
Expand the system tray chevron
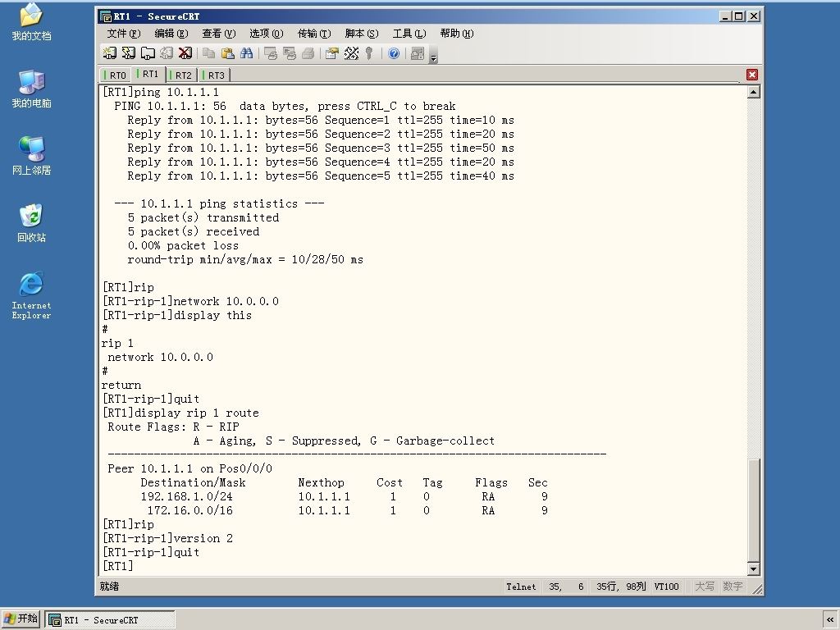pyautogui.click(x=830, y=620)
